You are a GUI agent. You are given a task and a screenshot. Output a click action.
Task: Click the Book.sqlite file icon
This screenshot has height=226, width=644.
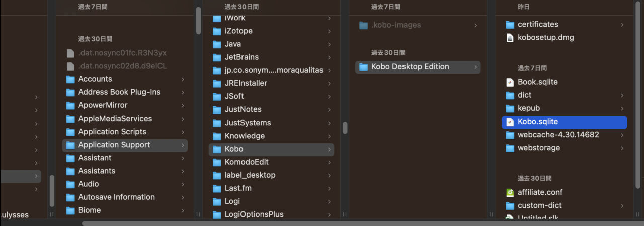pos(510,82)
